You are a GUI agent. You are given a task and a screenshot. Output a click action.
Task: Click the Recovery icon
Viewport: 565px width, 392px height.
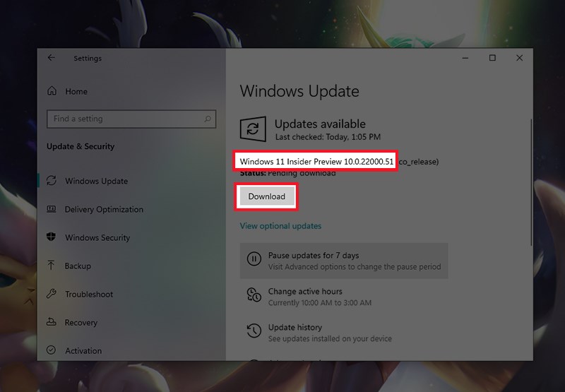click(51, 322)
